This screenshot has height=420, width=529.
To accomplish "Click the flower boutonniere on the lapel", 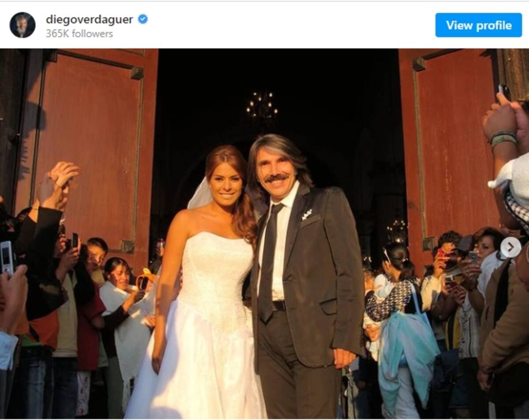I will click(x=307, y=215).
